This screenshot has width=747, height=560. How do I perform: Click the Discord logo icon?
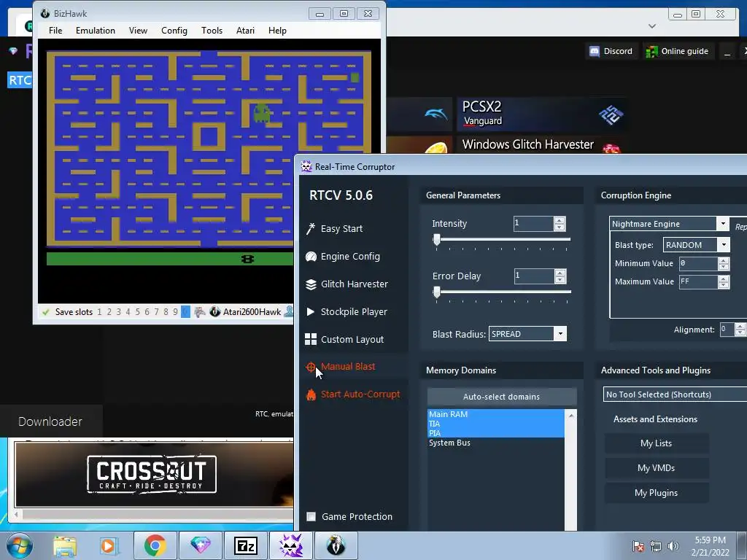[x=595, y=52]
